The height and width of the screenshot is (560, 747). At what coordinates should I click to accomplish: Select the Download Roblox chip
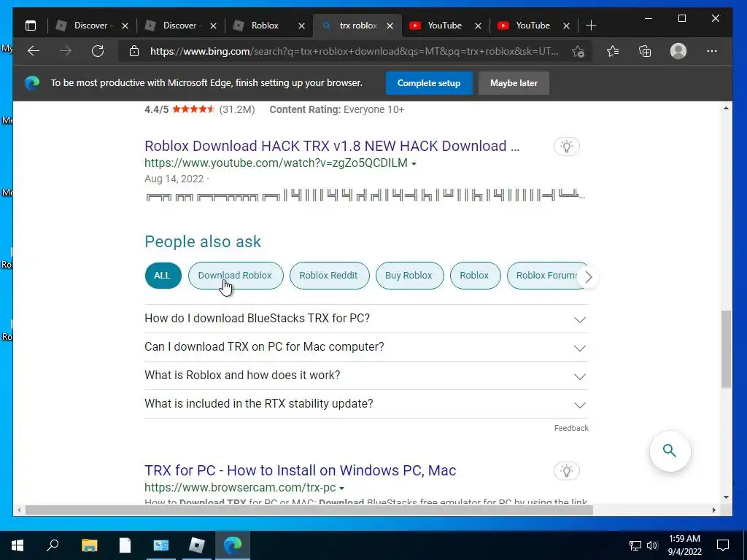click(236, 276)
